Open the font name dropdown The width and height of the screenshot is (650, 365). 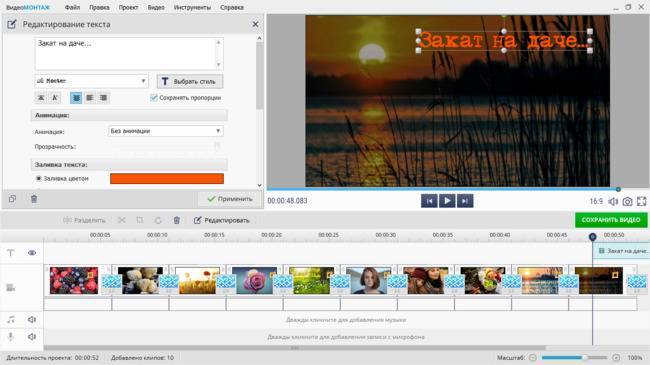click(91, 81)
